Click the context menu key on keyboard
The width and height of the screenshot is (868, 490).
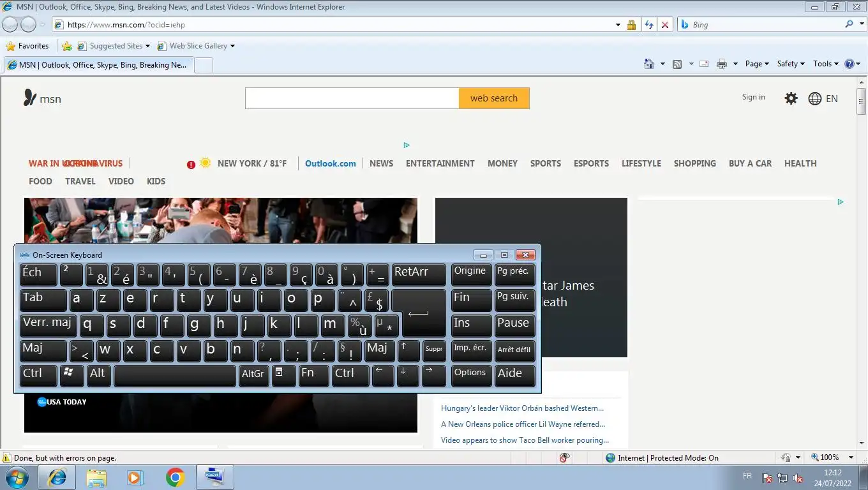(283, 375)
